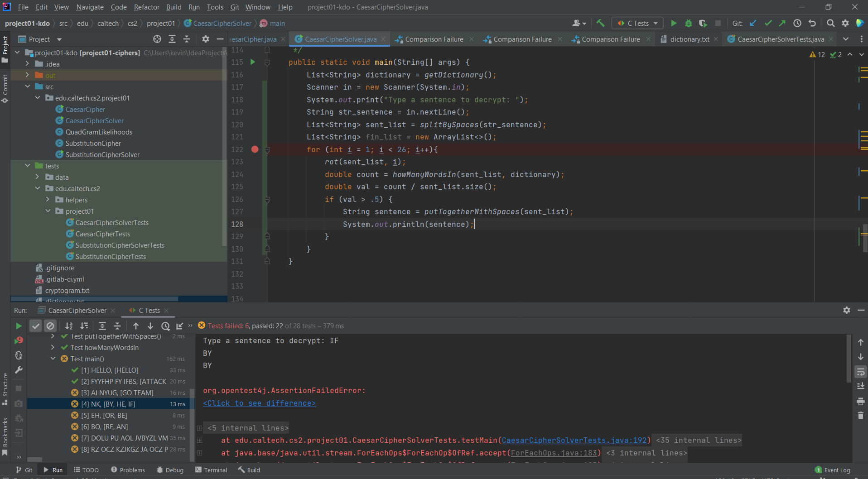Click Git update project arrow

click(753, 23)
